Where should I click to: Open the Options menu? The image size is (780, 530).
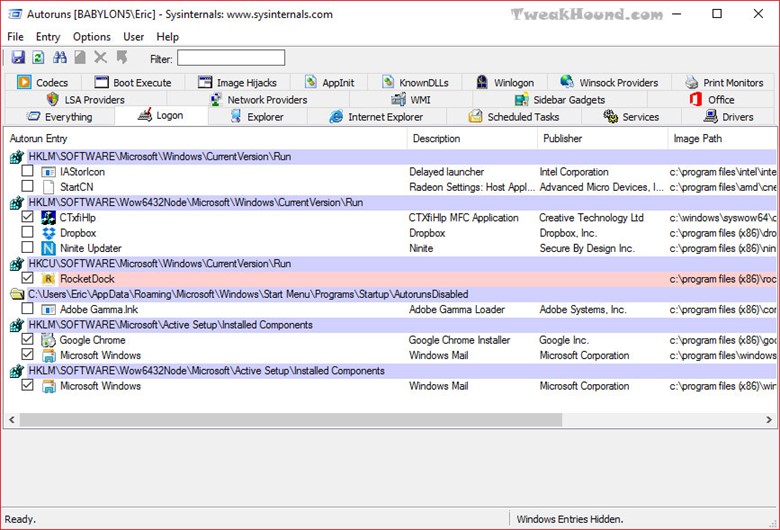(x=92, y=37)
